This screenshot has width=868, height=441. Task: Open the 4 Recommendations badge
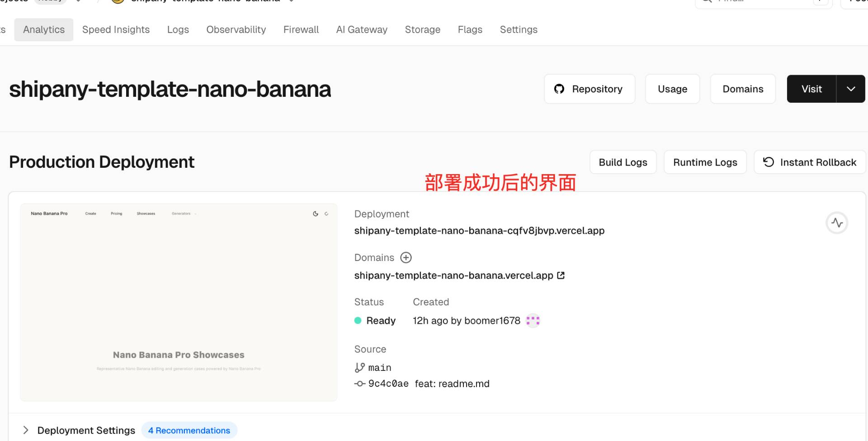189,431
